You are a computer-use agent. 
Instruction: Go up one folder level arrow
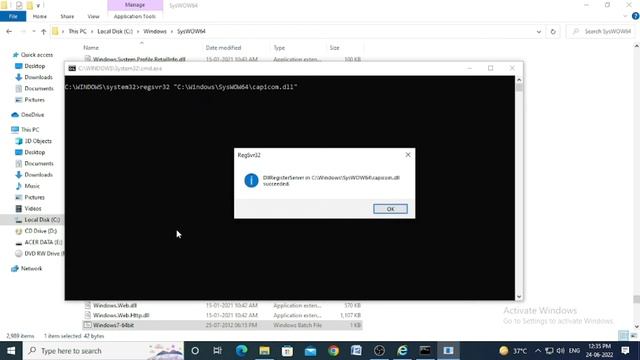click(44, 31)
